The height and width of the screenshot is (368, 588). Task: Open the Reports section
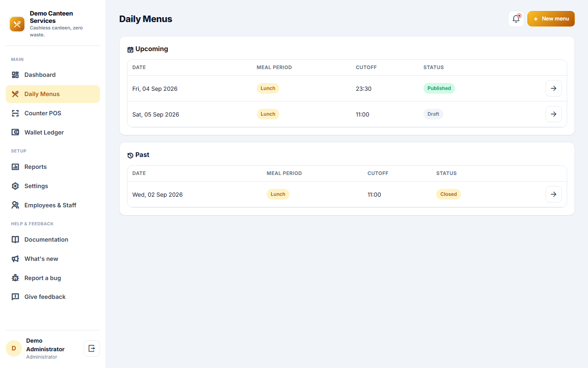pyautogui.click(x=53, y=167)
